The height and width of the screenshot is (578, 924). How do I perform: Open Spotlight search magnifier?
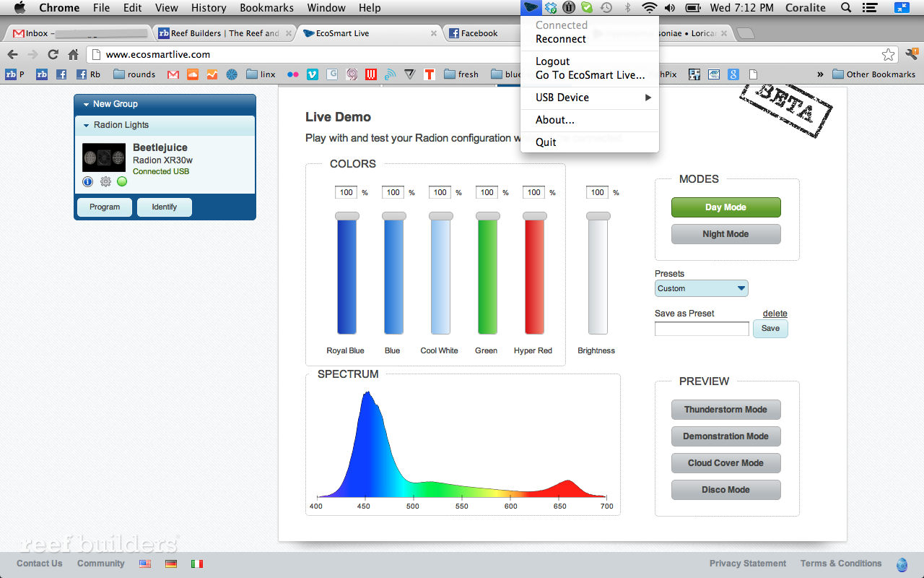846,8
